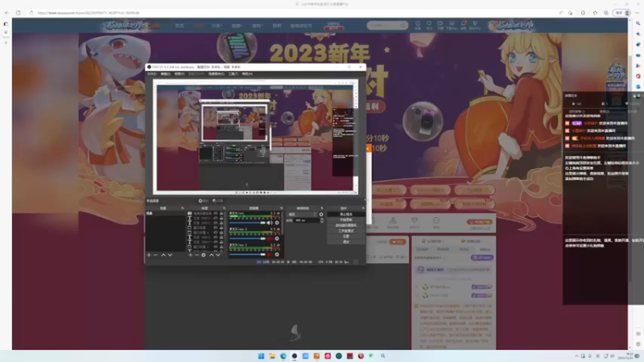Click the pop-out icon on the Controls dock header
Viewport: 644px width, 362px height.
(363, 208)
